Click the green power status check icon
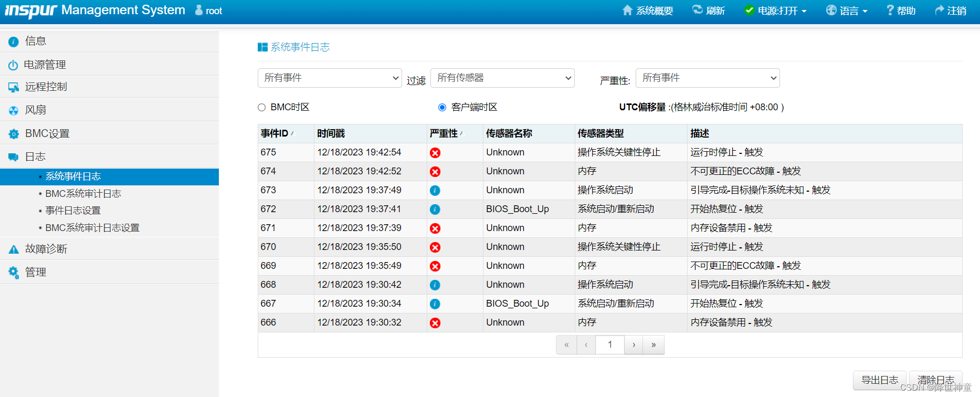This screenshot has height=397, width=980. pyautogui.click(x=749, y=10)
